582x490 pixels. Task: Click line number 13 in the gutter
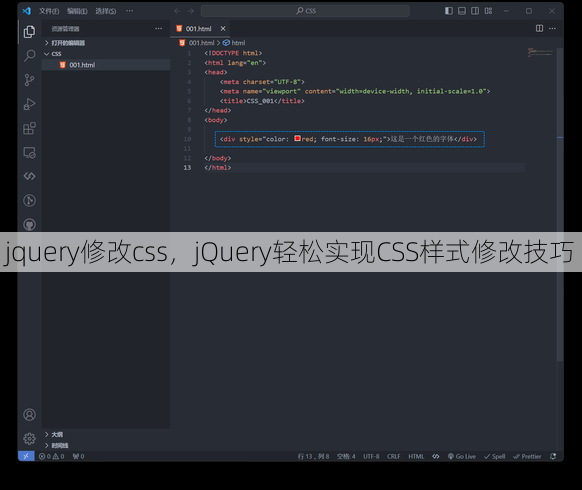[187, 168]
